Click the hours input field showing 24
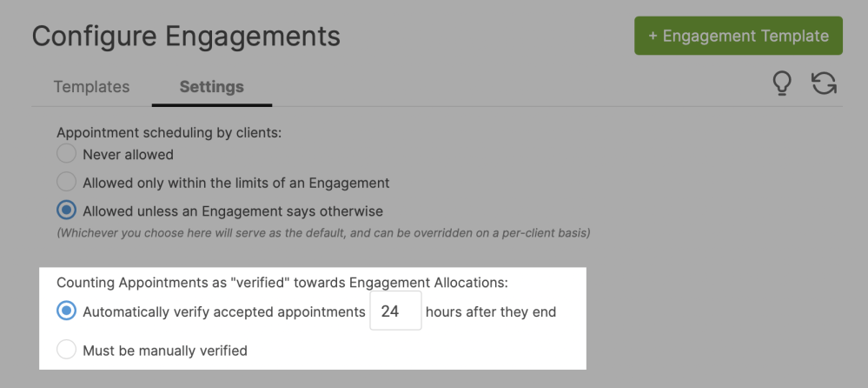The height and width of the screenshot is (388, 868). coord(395,311)
